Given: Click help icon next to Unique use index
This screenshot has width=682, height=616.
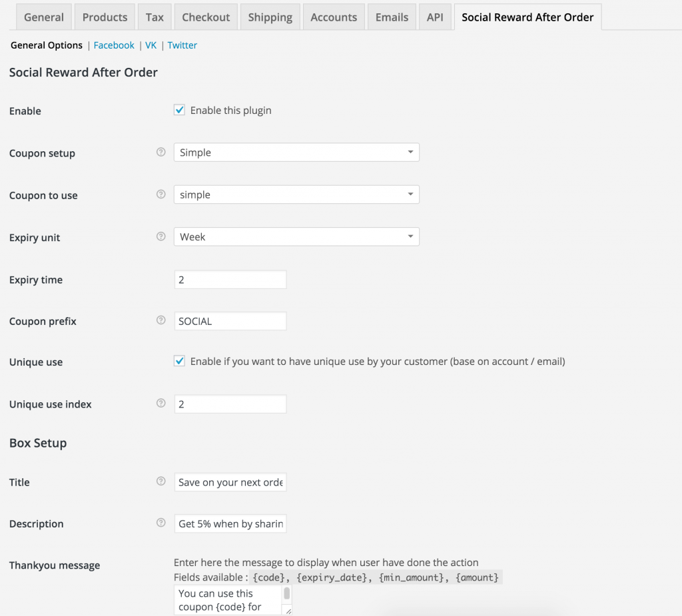Looking at the screenshot, I should (x=161, y=403).
